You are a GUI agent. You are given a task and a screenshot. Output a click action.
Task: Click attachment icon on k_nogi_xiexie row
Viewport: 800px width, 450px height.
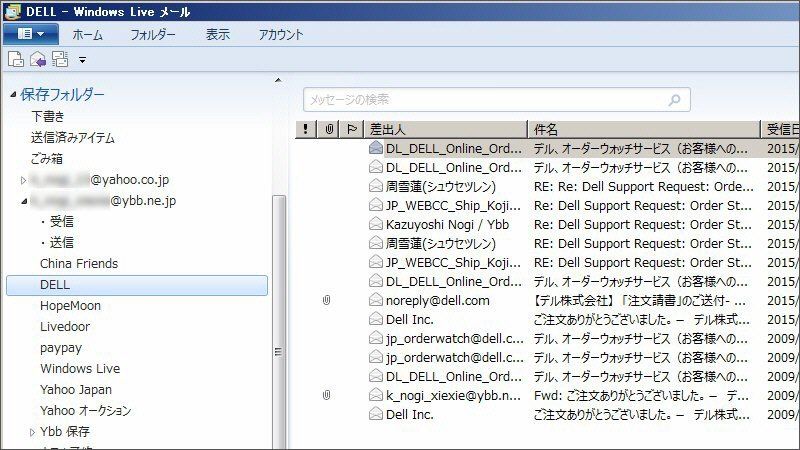(x=327, y=395)
